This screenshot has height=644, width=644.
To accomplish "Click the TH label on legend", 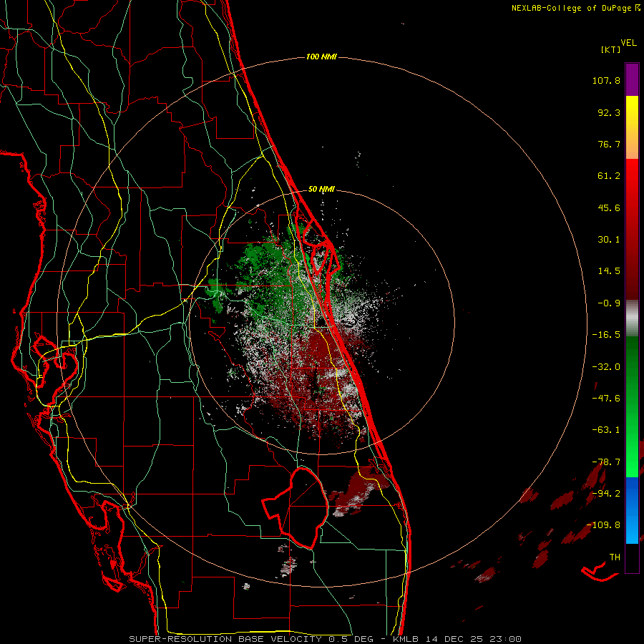I will coord(615,557).
